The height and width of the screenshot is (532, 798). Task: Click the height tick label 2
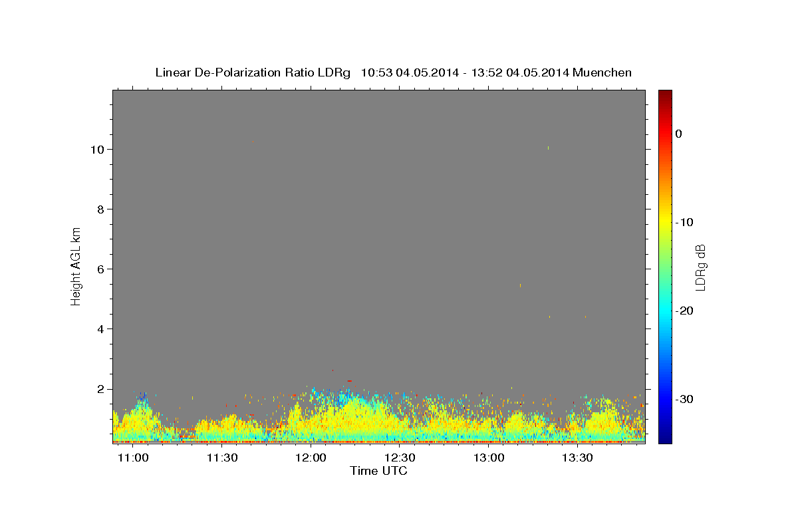point(102,388)
